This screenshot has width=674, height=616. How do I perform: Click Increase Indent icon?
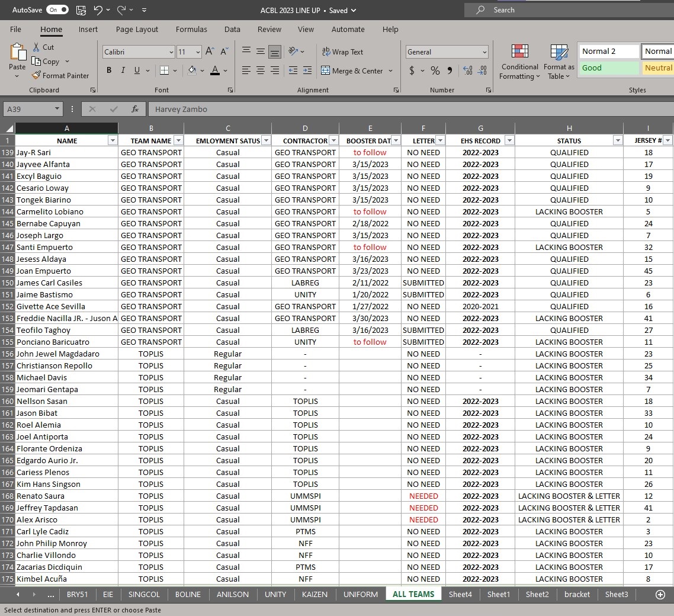[x=307, y=70]
